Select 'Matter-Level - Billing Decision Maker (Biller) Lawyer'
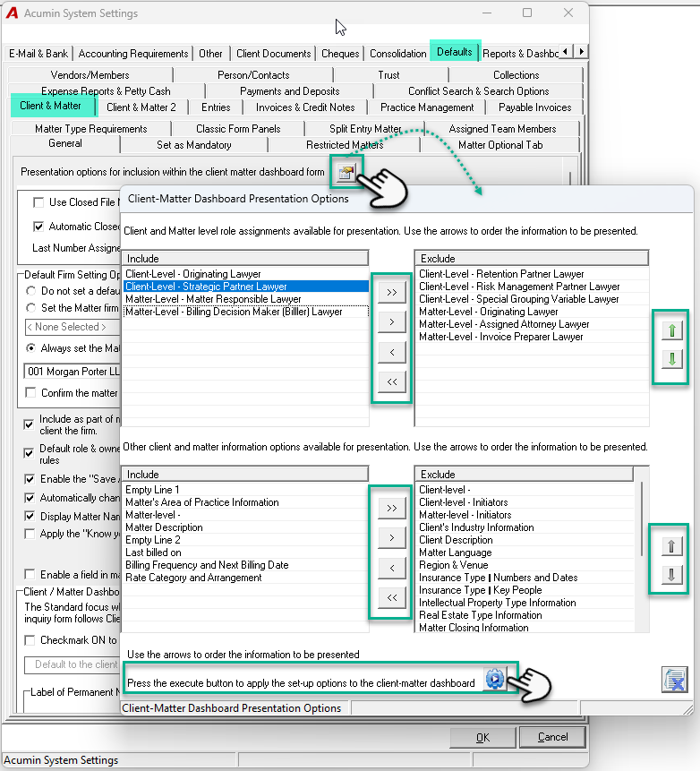The width and height of the screenshot is (700, 771). pyautogui.click(x=245, y=312)
